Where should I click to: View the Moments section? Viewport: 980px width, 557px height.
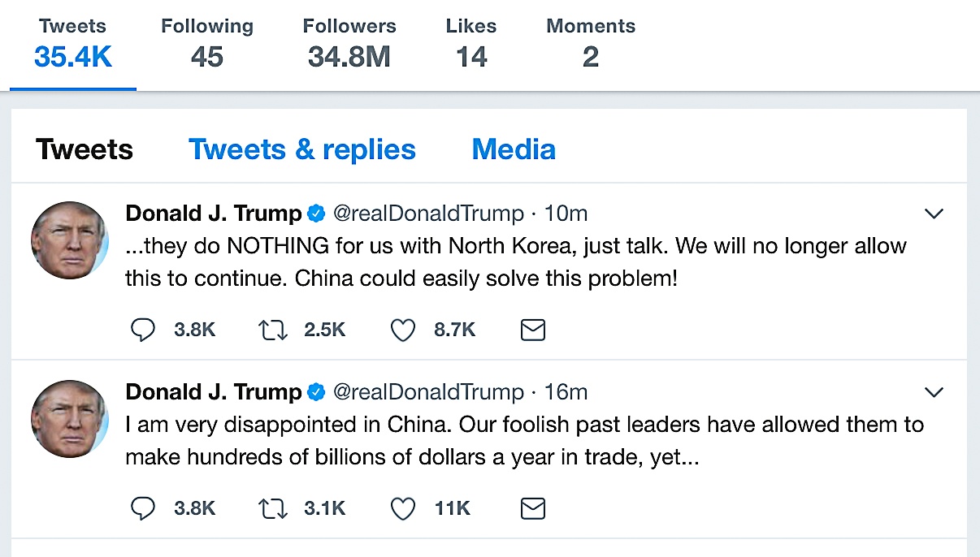[591, 41]
